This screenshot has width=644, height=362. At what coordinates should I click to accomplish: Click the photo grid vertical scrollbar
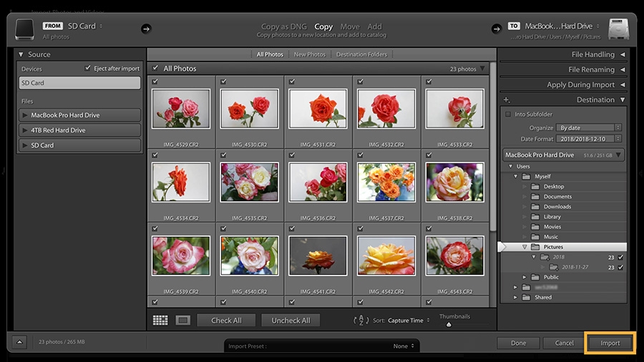tap(493, 147)
